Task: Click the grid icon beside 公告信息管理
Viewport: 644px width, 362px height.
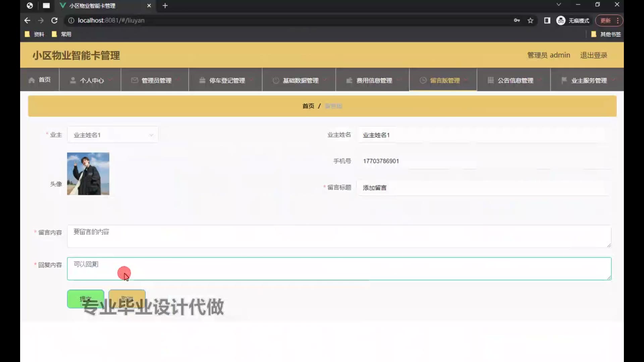Action: 490,80
